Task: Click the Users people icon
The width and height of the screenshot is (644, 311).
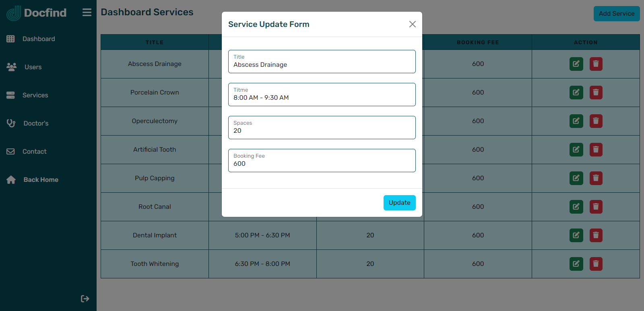Action: [11, 67]
